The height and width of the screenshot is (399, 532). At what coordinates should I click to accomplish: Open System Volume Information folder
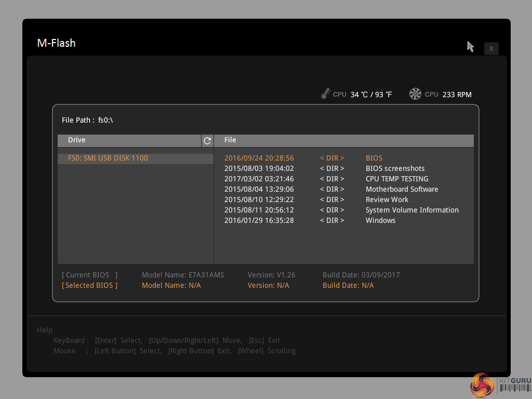point(412,210)
